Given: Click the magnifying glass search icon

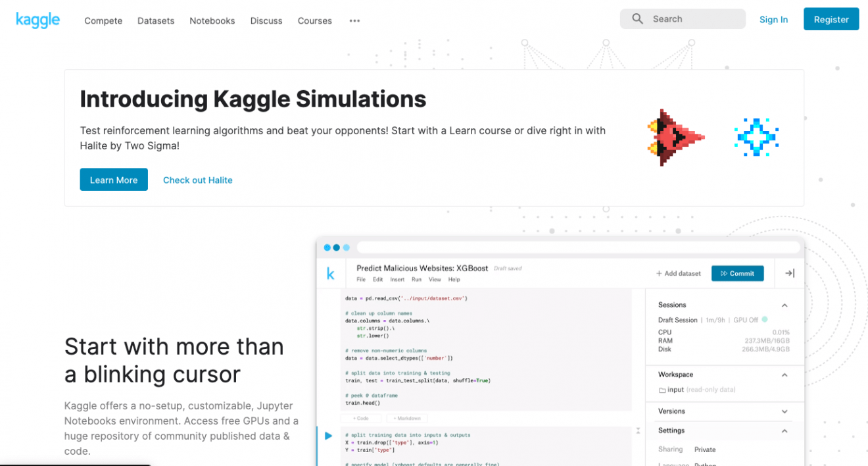Looking at the screenshot, I should point(637,19).
